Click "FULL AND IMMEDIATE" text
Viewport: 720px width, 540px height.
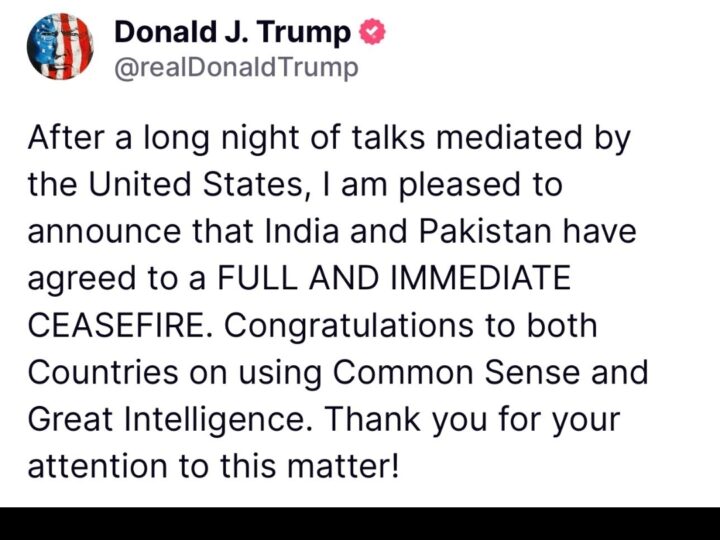coord(394,278)
